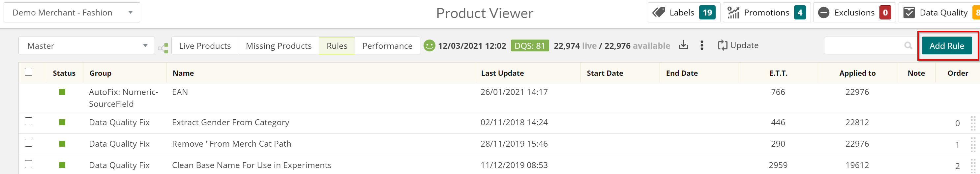Click the Add Rule button

pyautogui.click(x=946, y=46)
